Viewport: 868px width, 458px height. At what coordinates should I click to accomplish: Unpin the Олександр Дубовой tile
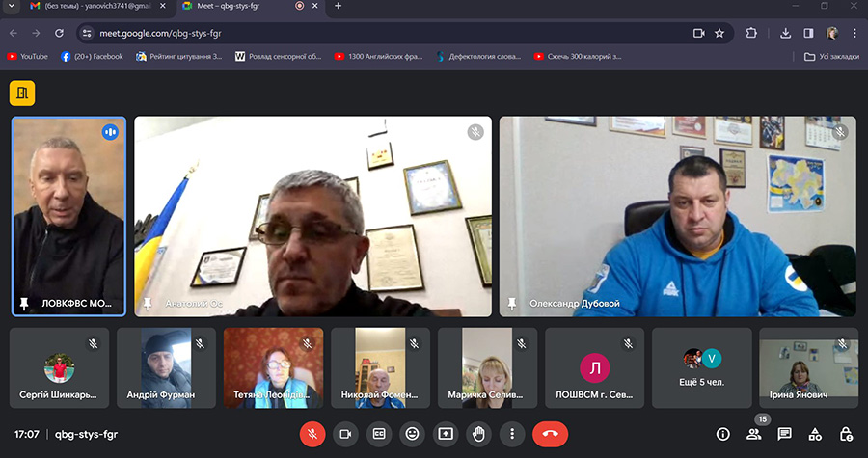coord(512,304)
